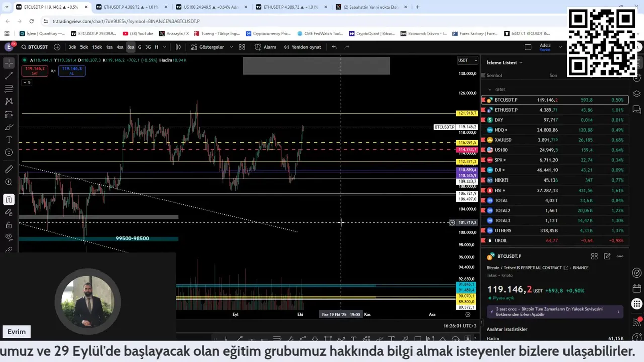This screenshot has width=644, height=362.
Task: Open the chart patterns tool
Action: pos(9,101)
